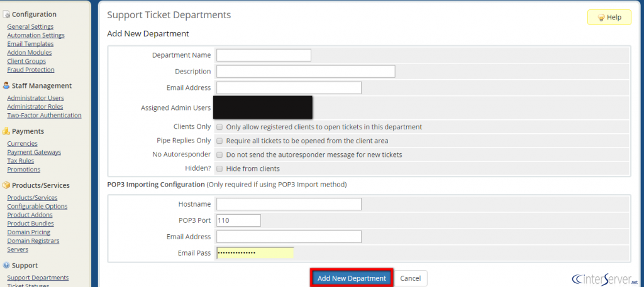Screen dimensions: 644x287
Task: Open Products/Services link in sidebar list
Action: click(x=33, y=198)
